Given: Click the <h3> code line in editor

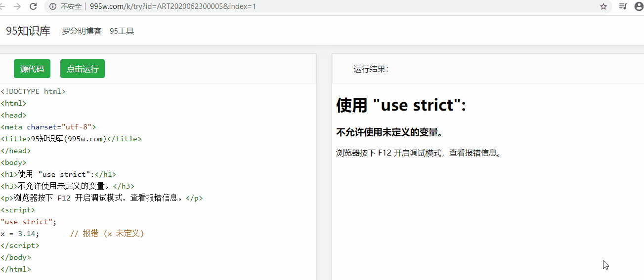Looking at the screenshot, I should [x=67, y=186].
